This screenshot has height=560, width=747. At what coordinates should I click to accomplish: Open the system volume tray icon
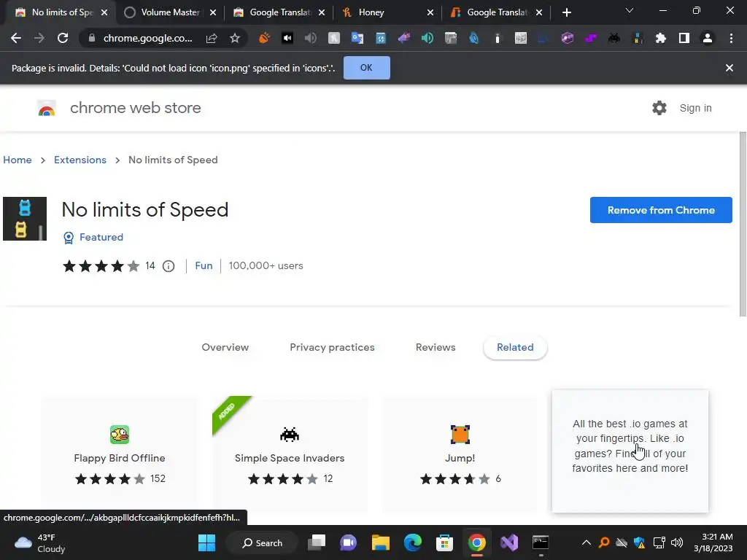677,542
